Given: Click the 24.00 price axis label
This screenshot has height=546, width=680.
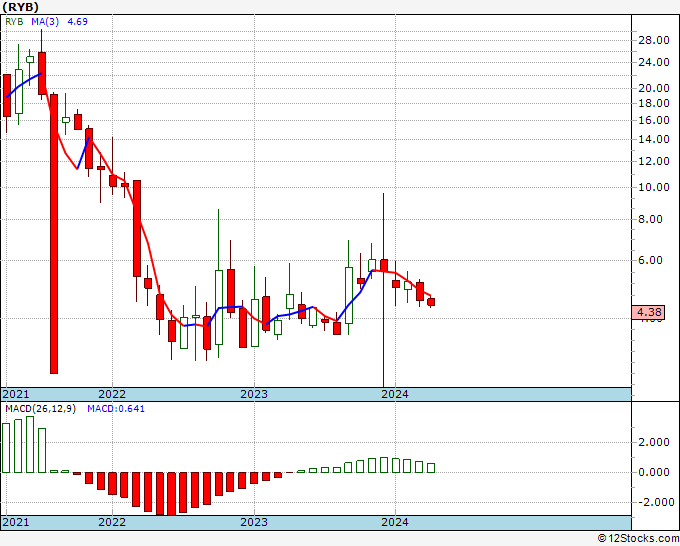Looking at the screenshot, I should (654, 62).
